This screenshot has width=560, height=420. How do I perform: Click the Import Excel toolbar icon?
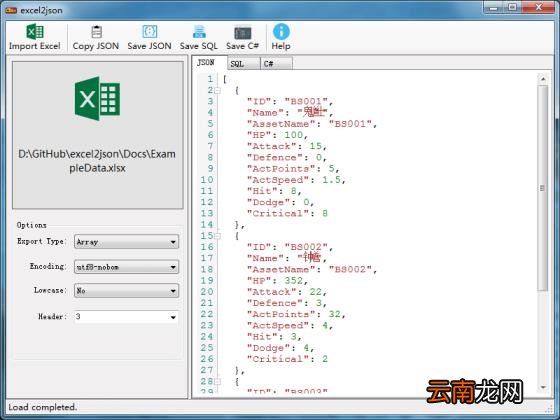(35, 32)
